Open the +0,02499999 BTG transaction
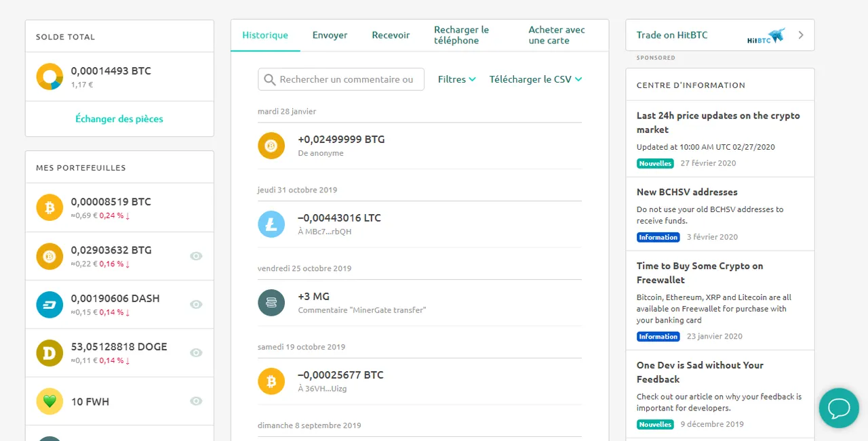The height and width of the screenshot is (441, 868). pos(420,146)
